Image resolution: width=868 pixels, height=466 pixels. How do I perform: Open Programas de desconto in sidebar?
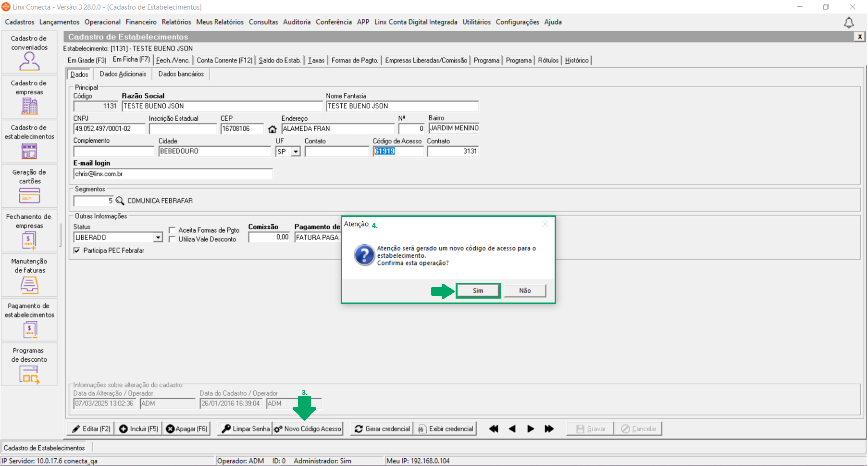[29, 365]
